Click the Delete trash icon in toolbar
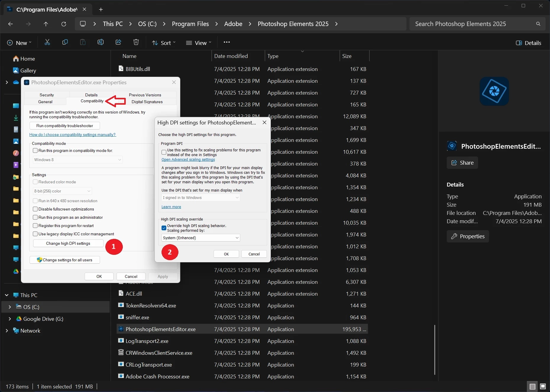 tap(136, 43)
